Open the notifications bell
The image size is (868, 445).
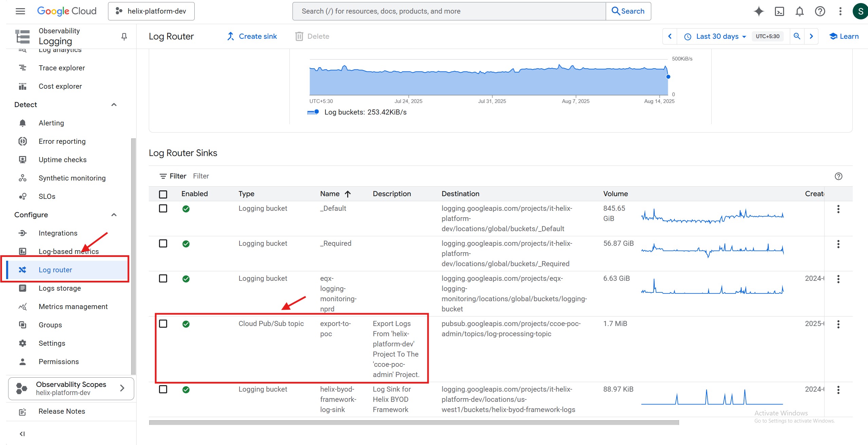800,11
